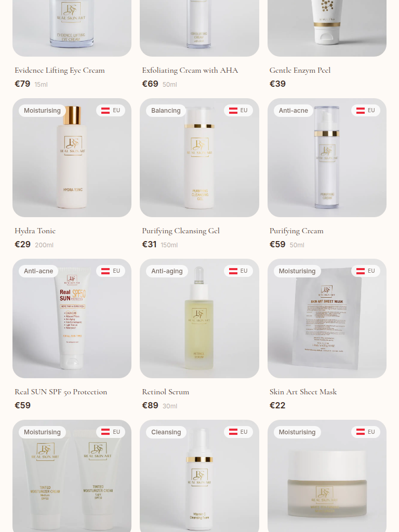
Task: Click the EU flag badge on Hydra Tonic
Action: point(111,111)
